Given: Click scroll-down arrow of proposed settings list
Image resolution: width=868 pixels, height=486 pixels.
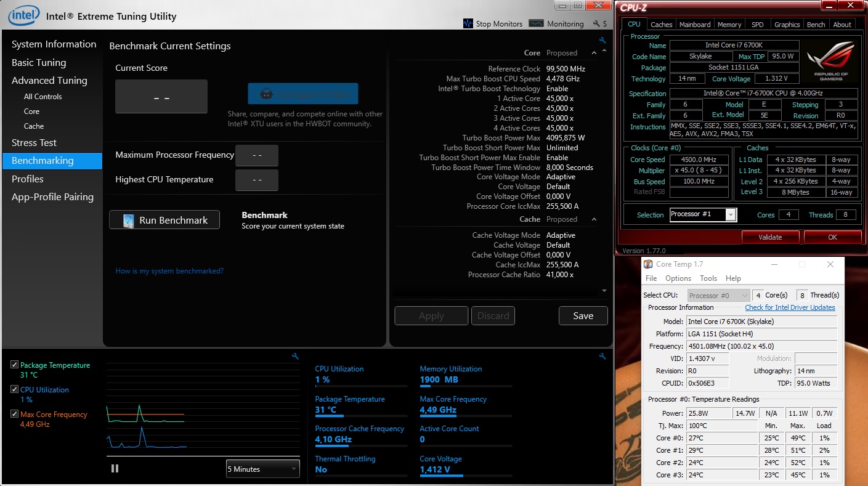Looking at the screenshot, I should [x=604, y=290].
